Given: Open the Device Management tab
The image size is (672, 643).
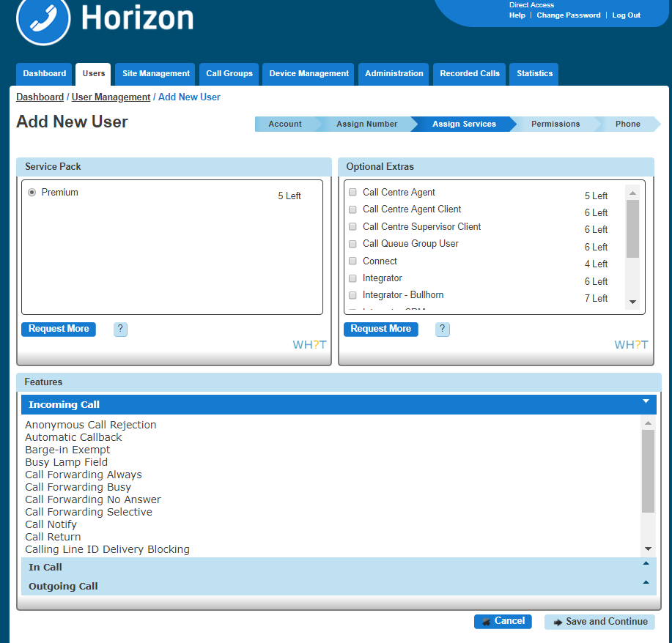Looking at the screenshot, I should click(309, 74).
